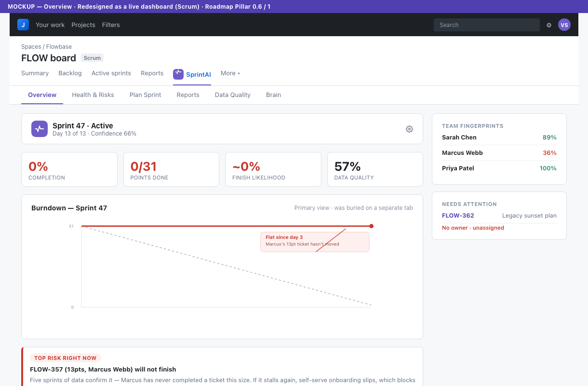Screen dimensions: 588x386
Task: Click the Flowbase breadcrumb link
Action: point(59,47)
